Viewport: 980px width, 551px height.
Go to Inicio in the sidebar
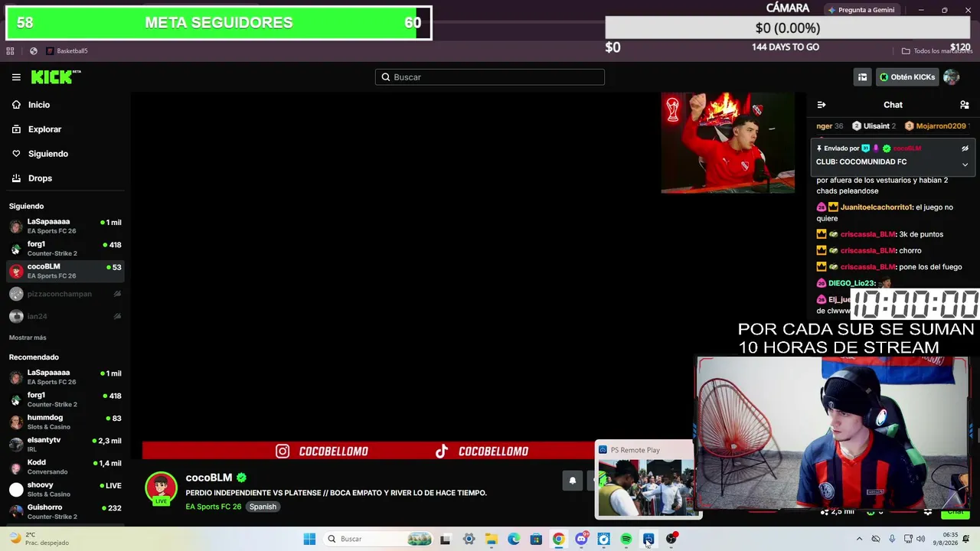39,105
